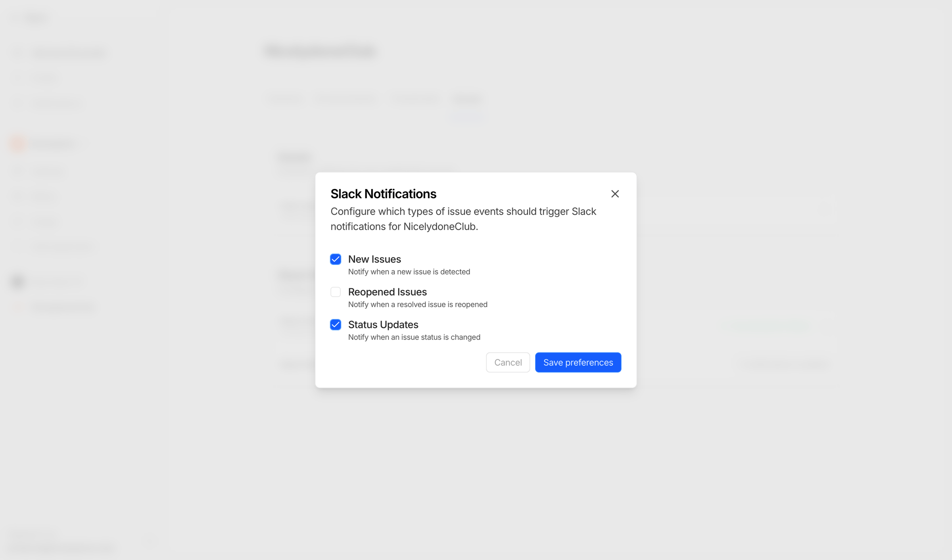The image size is (952, 560).
Task: Save preferences for Slack notifications
Action: tap(578, 362)
